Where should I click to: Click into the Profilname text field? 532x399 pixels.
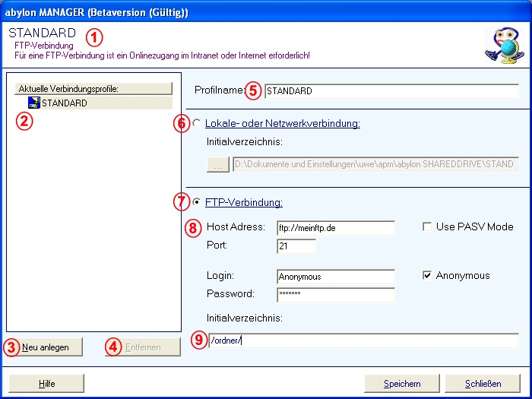click(x=391, y=91)
